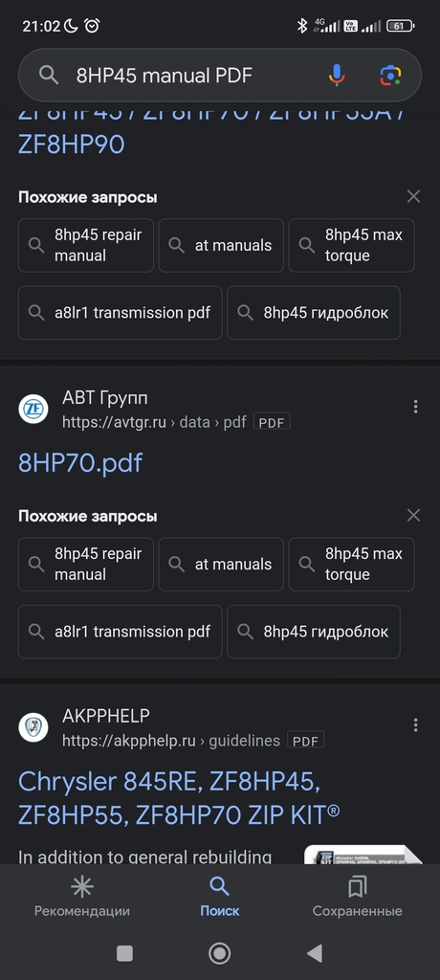The image size is (440, 980).
Task: Tap the ZF logo site icon
Action: point(33,410)
